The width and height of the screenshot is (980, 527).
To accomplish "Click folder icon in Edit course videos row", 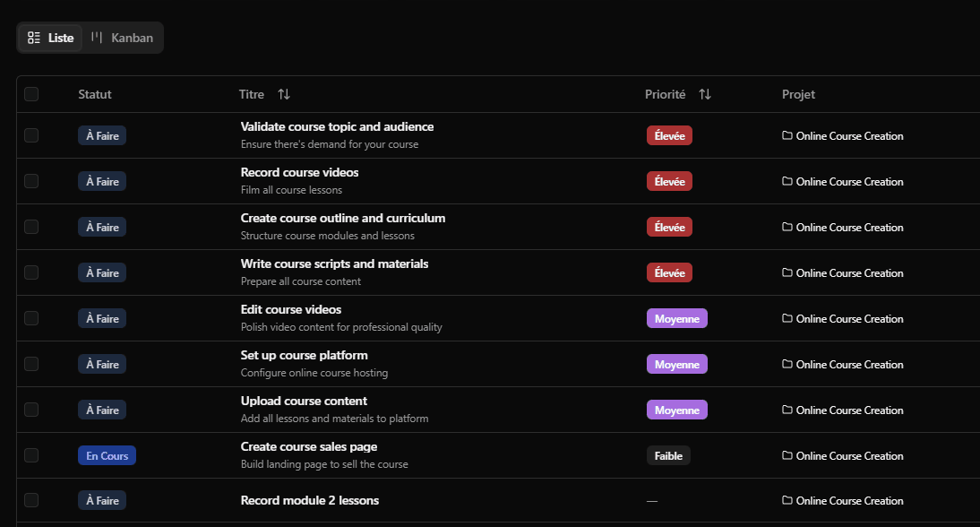I will [x=787, y=319].
